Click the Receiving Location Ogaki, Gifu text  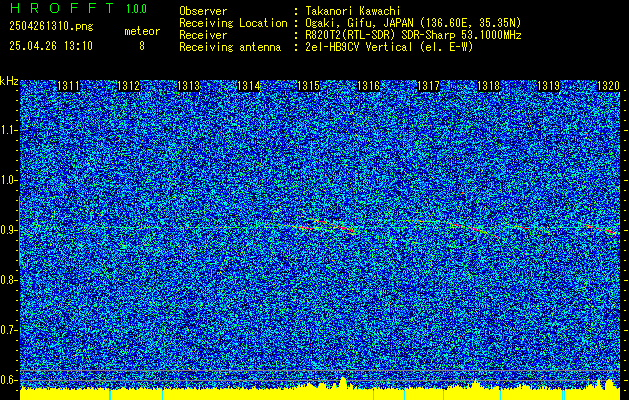[x=413, y=23]
